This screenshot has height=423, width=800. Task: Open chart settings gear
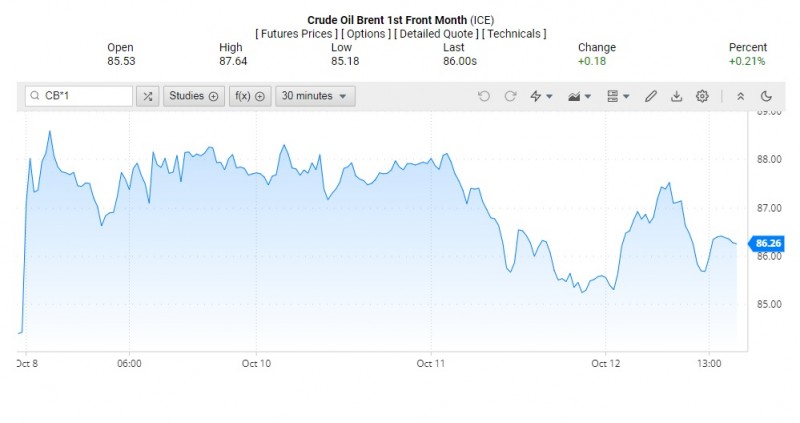click(x=702, y=96)
